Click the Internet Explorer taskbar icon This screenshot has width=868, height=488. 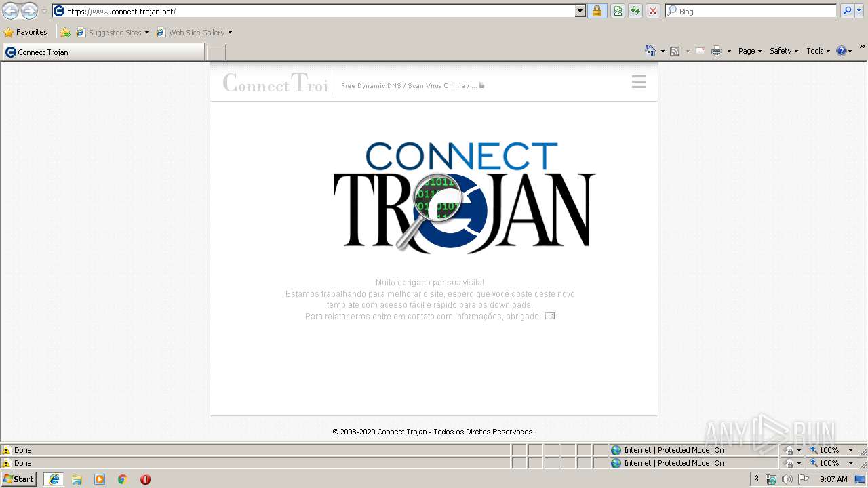click(54, 479)
